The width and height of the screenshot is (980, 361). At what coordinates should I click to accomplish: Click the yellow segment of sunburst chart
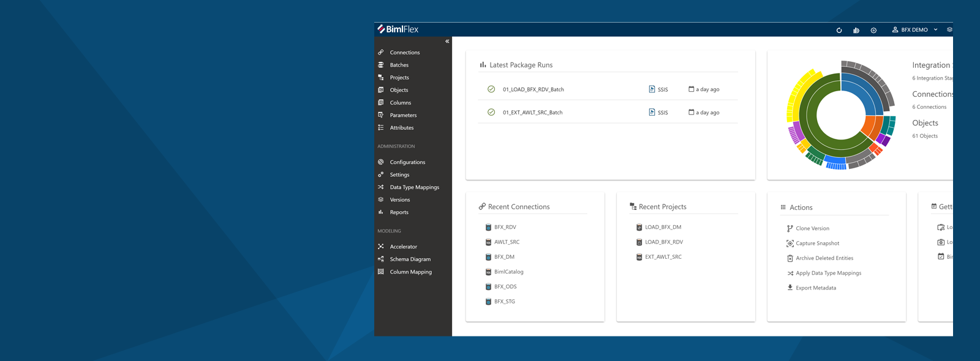(x=796, y=98)
